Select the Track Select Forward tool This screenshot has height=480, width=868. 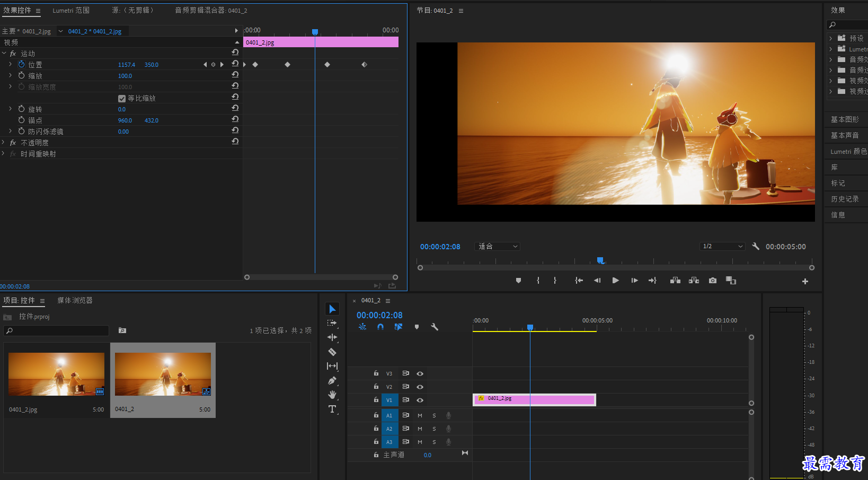coord(332,323)
